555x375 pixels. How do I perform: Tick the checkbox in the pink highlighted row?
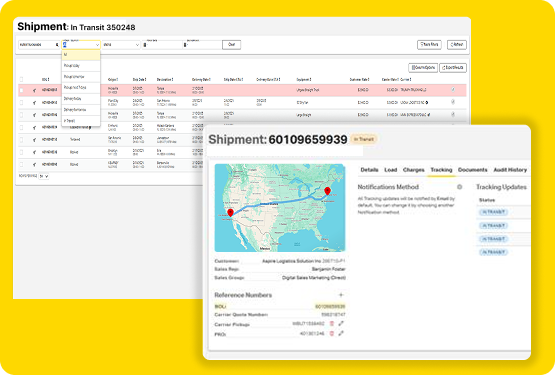point(22,90)
